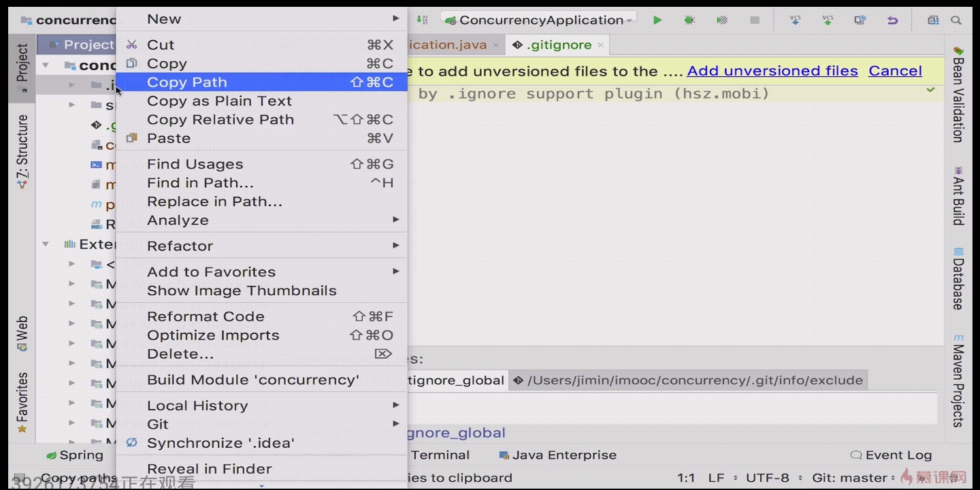Click the 1:1 caret position indicator

pos(686,478)
